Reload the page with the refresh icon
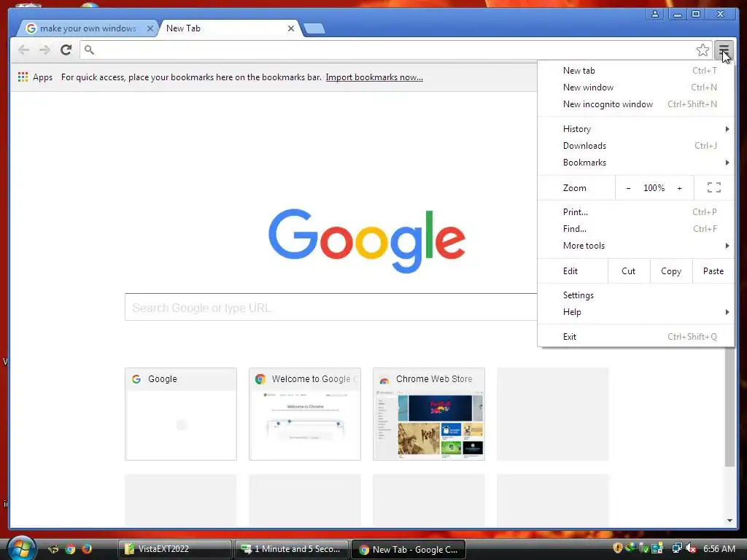This screenshot has width=747, height=560. (66, 50)
